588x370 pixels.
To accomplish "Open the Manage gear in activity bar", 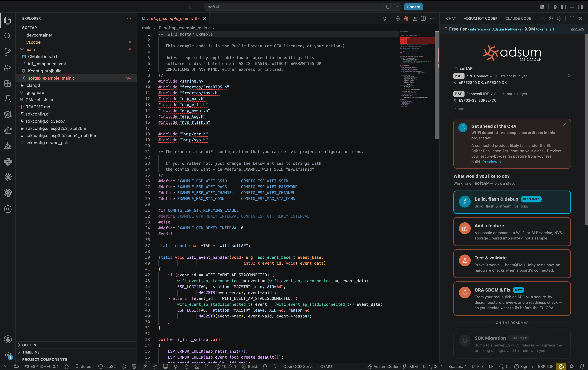I will tap(8, 355).
